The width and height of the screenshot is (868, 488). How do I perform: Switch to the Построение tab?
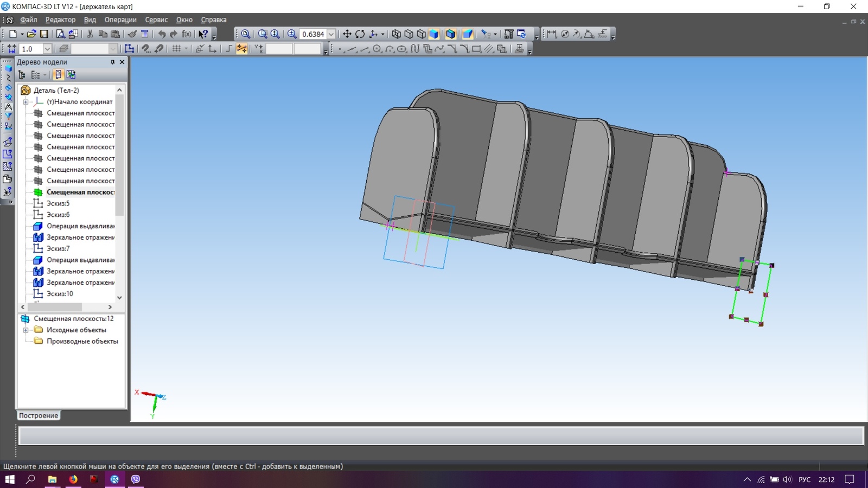pos(39,415)
